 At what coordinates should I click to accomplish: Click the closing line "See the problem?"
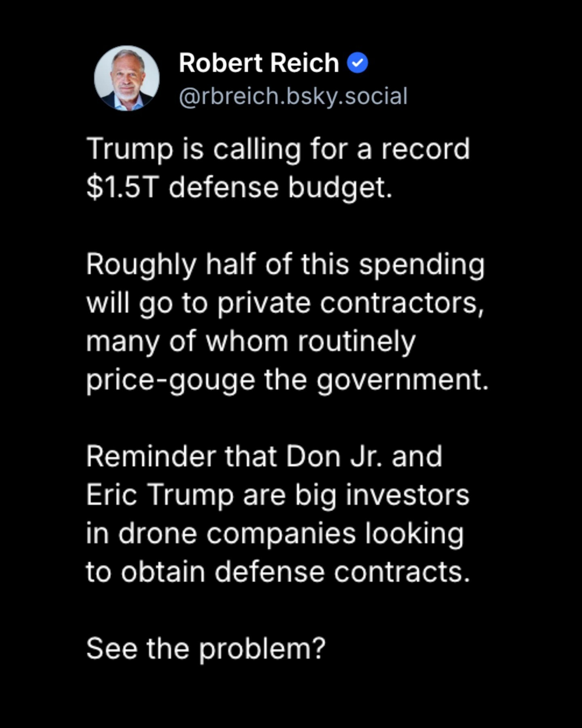[x=206, y=649]
